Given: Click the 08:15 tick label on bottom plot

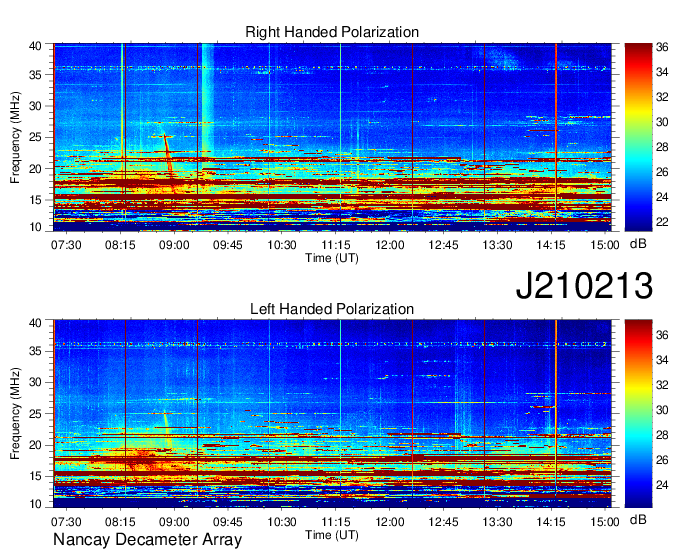Looking at the screenshot, I should [120, 522].
